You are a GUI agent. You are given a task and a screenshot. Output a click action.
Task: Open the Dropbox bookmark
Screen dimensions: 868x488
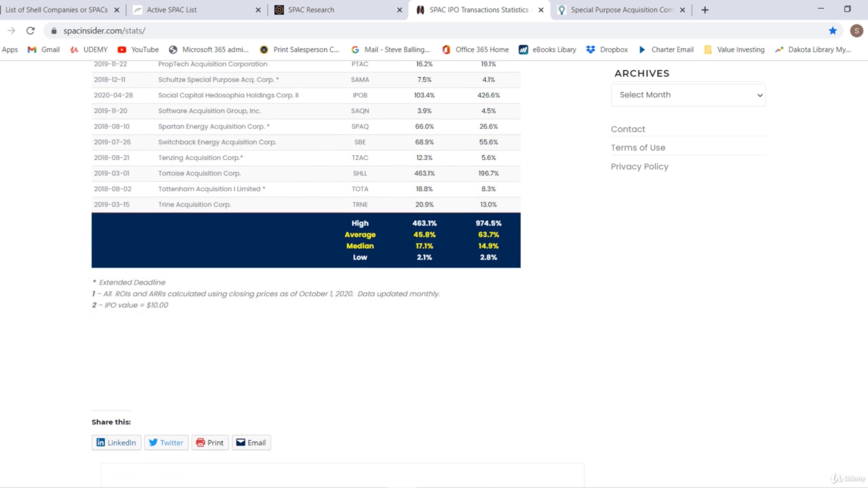click(x=607, y=49)
